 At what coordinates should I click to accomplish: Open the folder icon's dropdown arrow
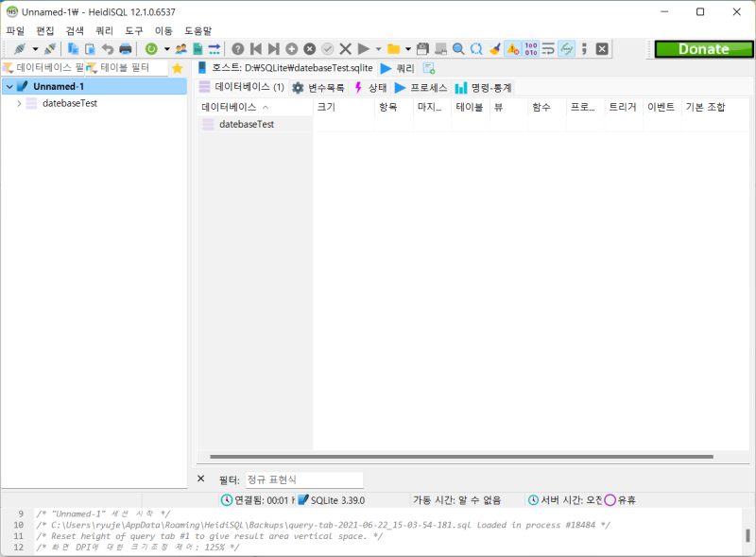(408, 49)
